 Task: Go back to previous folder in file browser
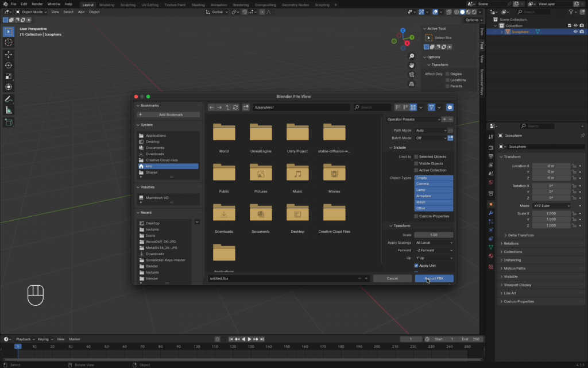click(211, 108)
